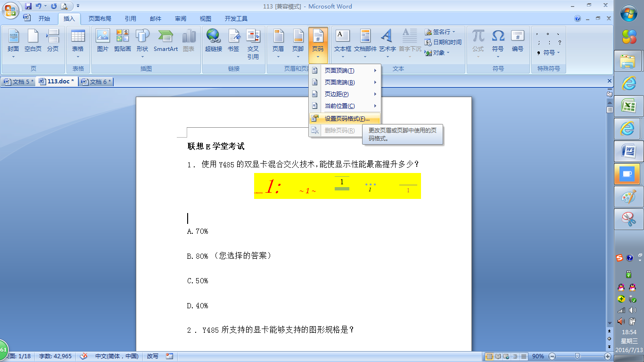Screen dimensions: 644x362
Task: Open the footer (页脚) dropdown
Action: pos(298,43)
